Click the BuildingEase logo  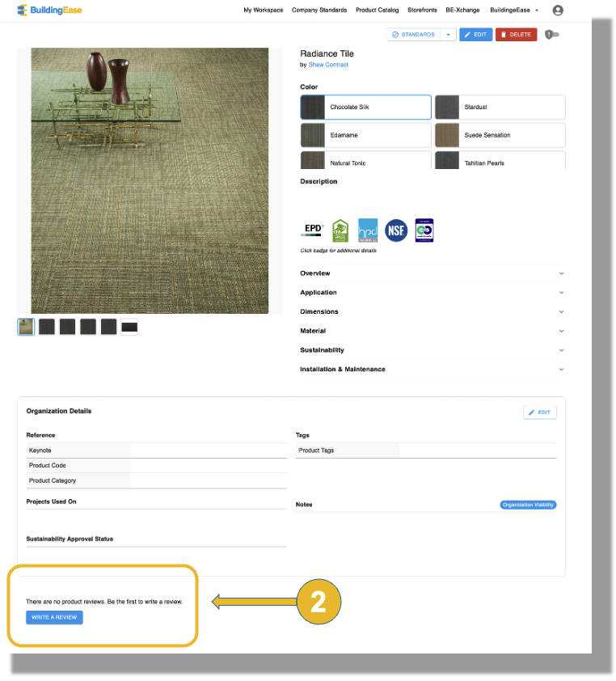click(x=49, y=11)
